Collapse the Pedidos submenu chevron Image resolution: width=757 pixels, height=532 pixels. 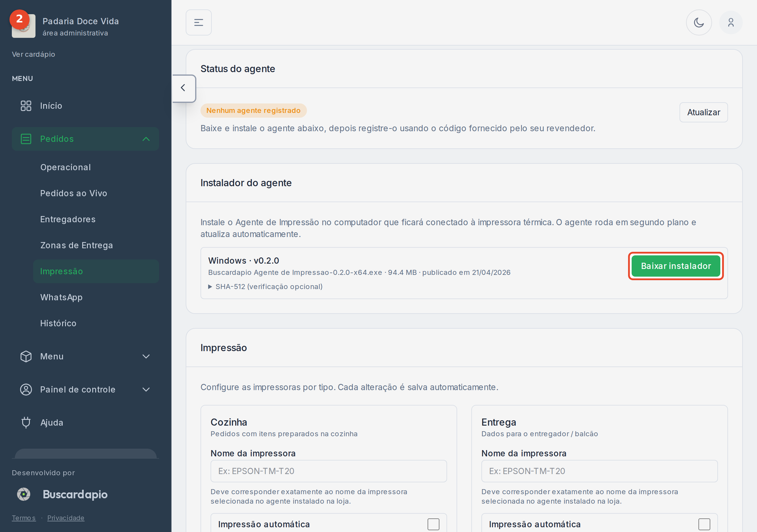pos(146,139)
